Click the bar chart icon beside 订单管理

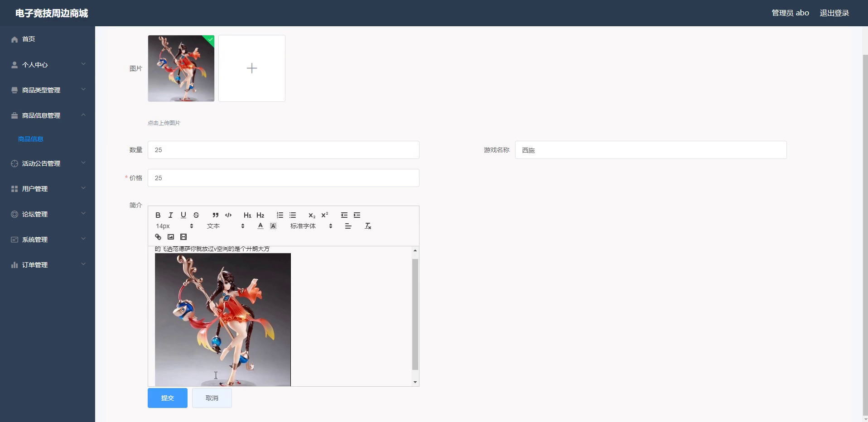14,265
